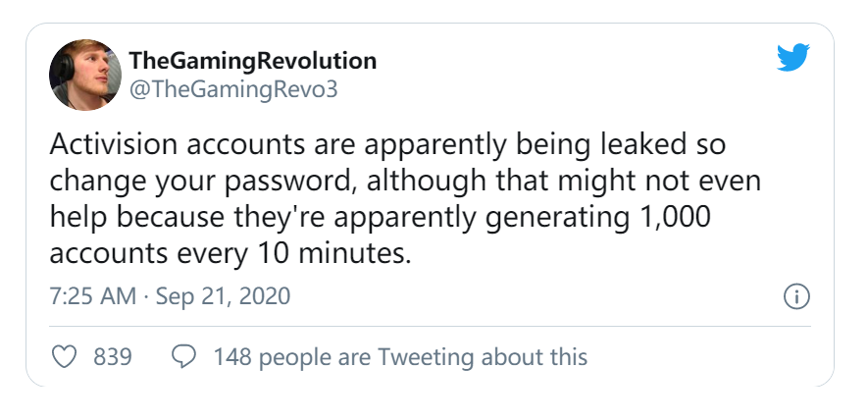Click the TheGamingRevolution display name

tap(252, 60)
